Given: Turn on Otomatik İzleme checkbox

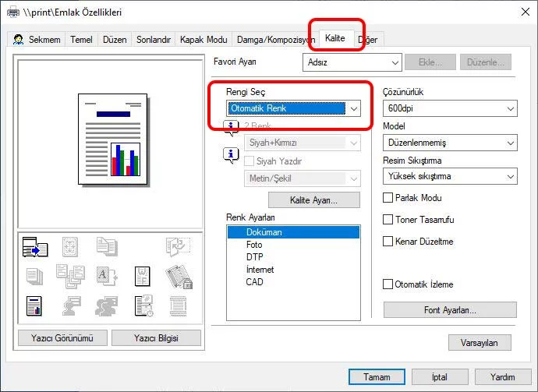Looking at the screenshot, I should [388, 284].
